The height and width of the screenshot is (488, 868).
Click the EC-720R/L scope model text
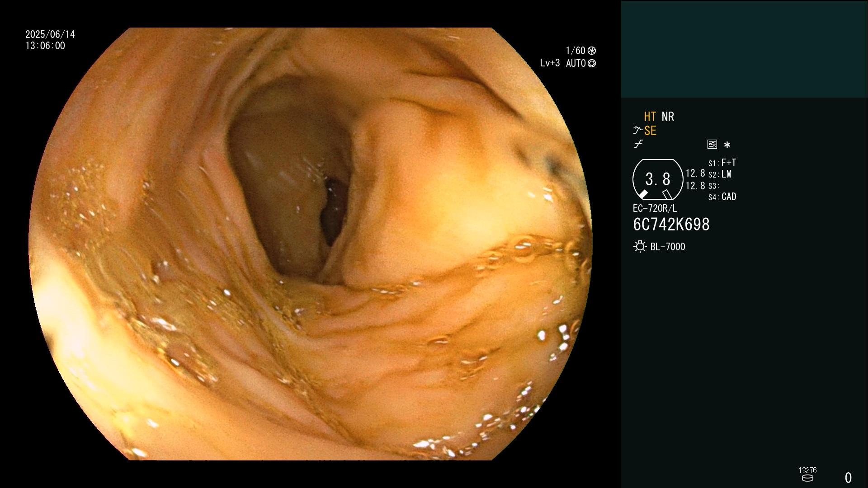pos(655,208)
